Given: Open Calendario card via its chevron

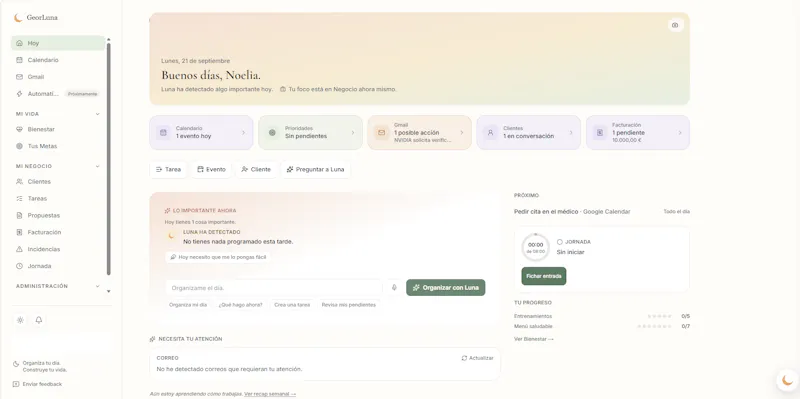Looking at the screenshot, I should tap(243, 133).
